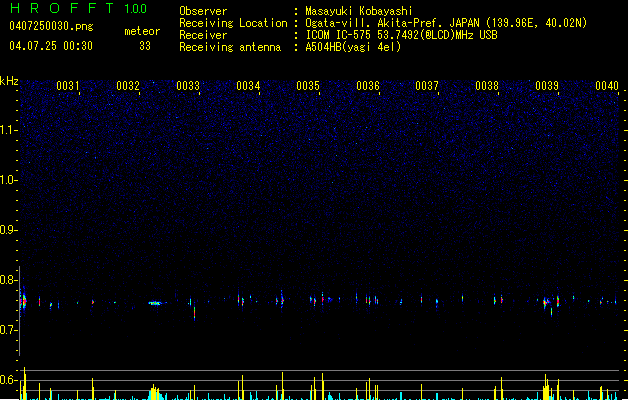The image size is (629, 400).
Task: Click the vertical red-green echo below 0033
Action: tap(195, 313)
